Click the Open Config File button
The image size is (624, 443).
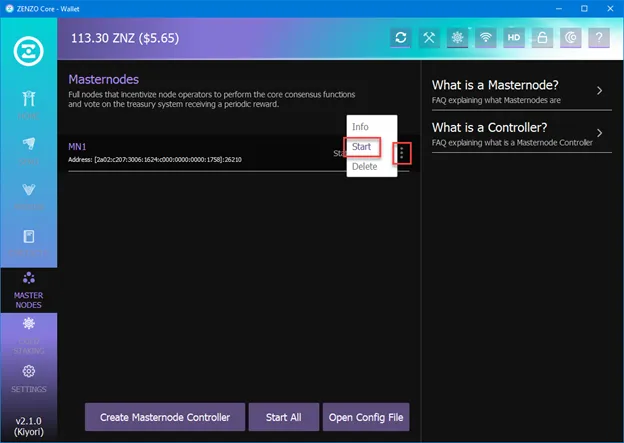click(x=366, y=417)
